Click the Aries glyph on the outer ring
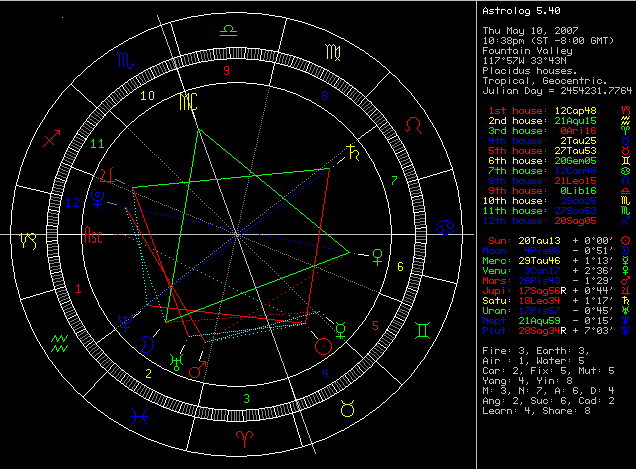 243,438
